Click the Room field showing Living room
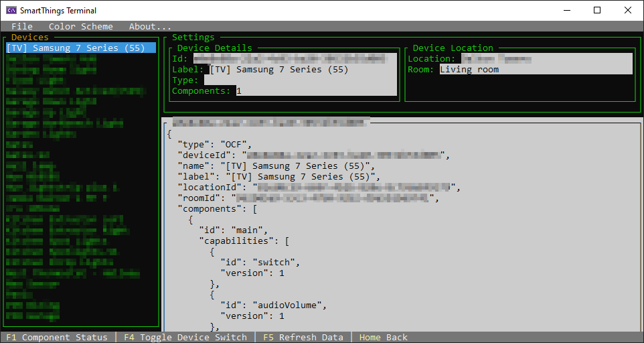Image resolution: width=644 pixels, height=343 pixels. click(536, 70)
